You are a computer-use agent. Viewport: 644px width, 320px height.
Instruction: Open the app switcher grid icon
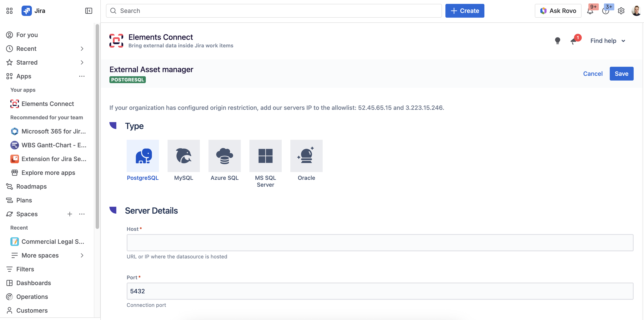(9, 11)
